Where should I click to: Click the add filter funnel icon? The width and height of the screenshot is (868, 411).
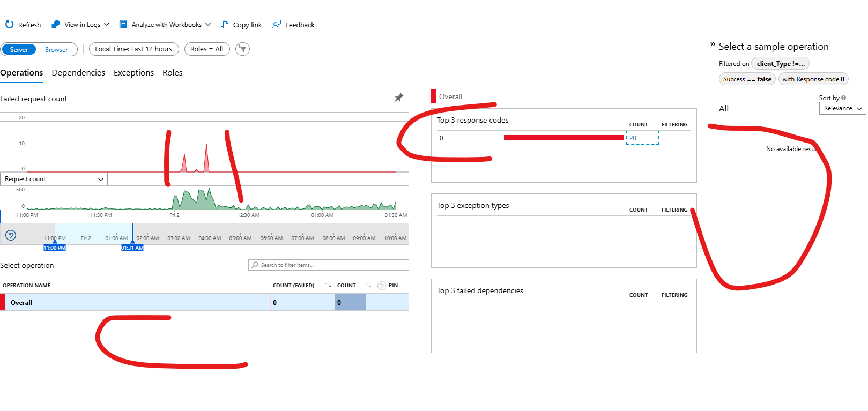[242, 49]
